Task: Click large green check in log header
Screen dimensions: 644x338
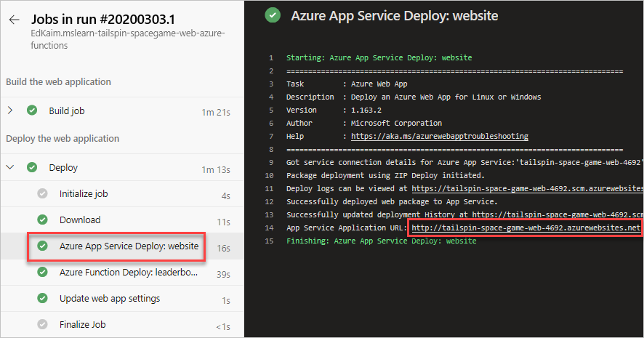Action: [x=272, y=15]
